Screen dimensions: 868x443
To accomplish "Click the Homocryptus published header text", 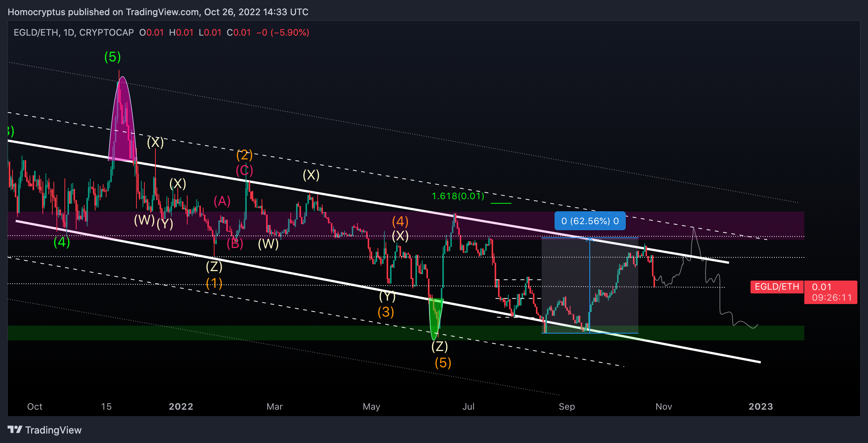I will (158, 12).
